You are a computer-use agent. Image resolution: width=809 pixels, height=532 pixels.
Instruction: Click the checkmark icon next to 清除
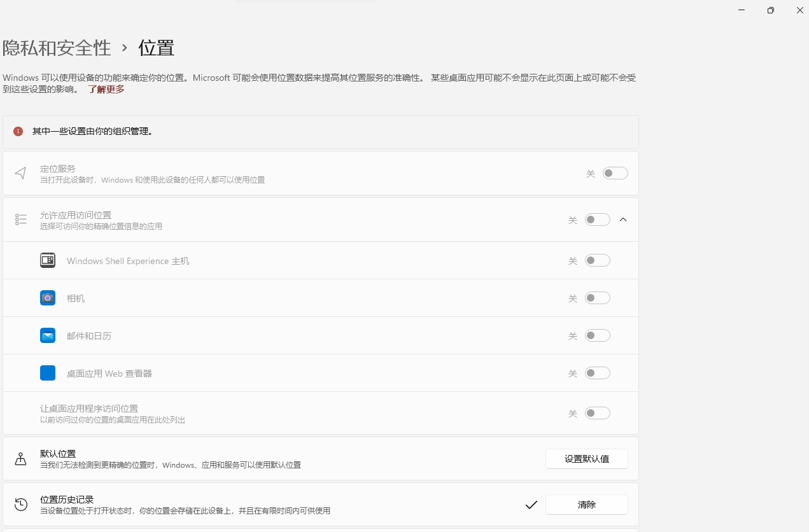point(531,505)
